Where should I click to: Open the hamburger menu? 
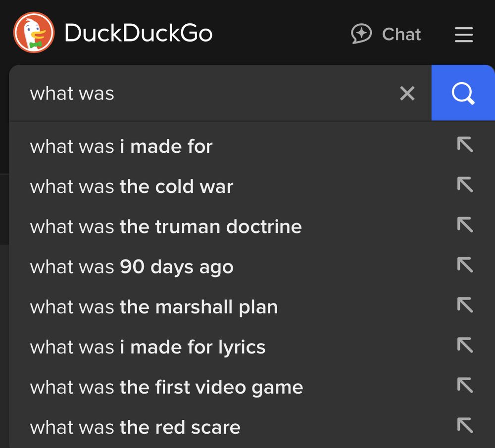463,34
